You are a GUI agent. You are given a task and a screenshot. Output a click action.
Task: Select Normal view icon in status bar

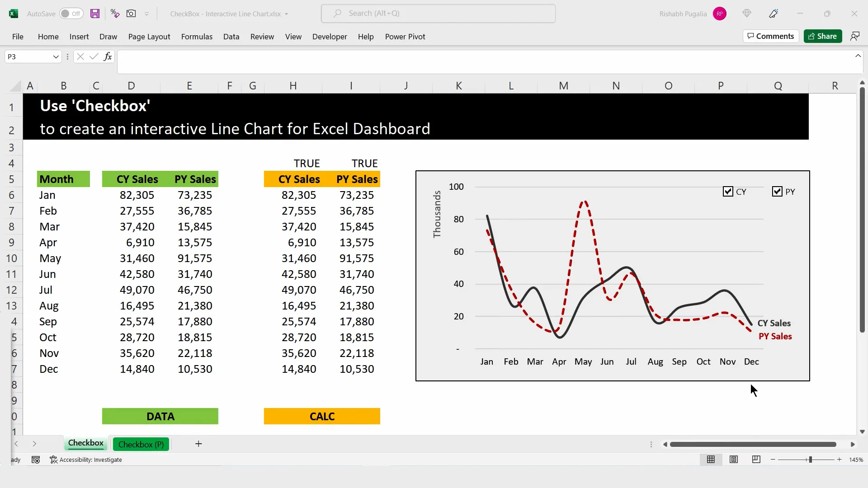(711, 460)
